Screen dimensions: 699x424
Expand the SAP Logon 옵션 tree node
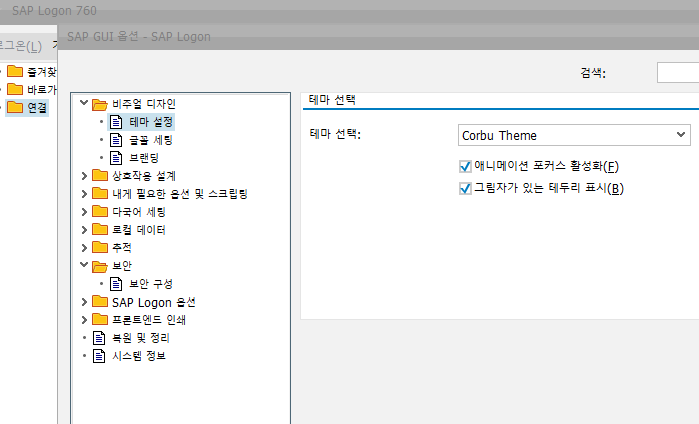[x=84, y=302]
